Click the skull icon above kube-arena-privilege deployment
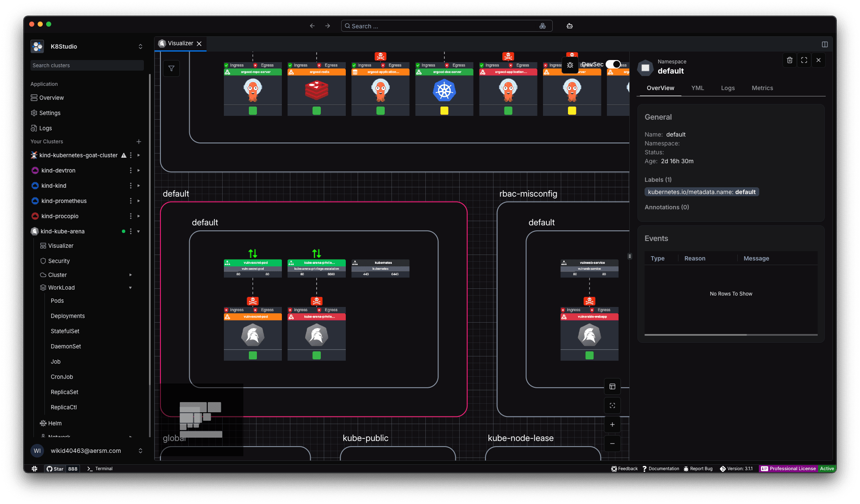The image size is (860, 504). click(317, 301)
